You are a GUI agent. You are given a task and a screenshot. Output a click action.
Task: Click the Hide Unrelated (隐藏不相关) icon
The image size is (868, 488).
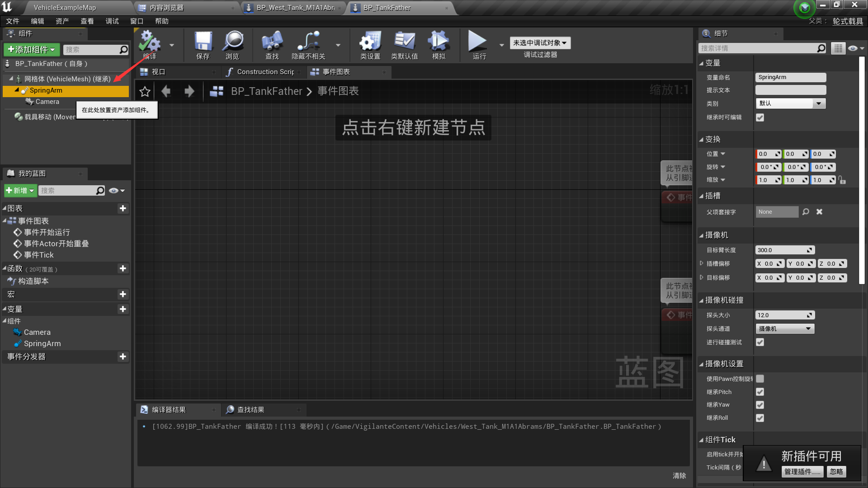[x=308, y=42]
